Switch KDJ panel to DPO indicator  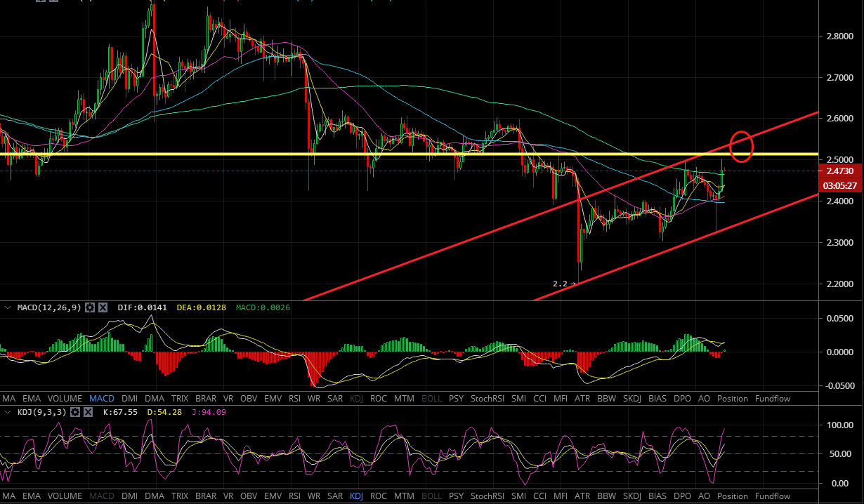coord(682,496)
